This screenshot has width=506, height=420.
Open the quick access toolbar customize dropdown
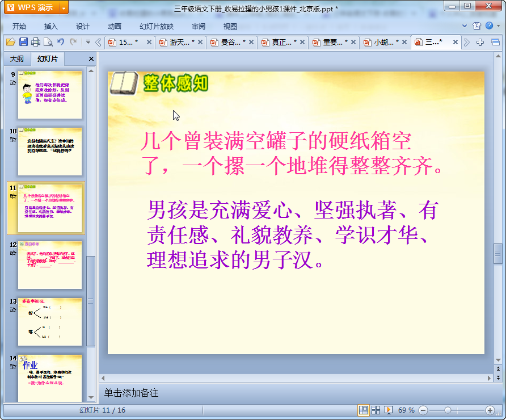(x=88, y=42)
